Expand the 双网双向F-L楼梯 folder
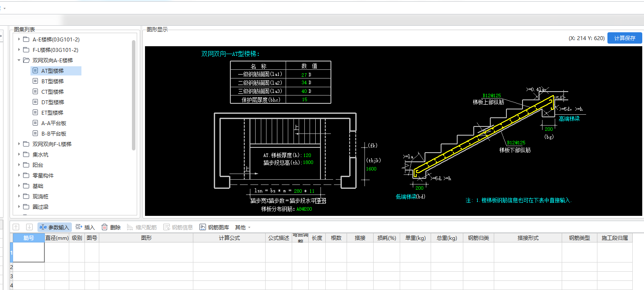 pos(19,144)
